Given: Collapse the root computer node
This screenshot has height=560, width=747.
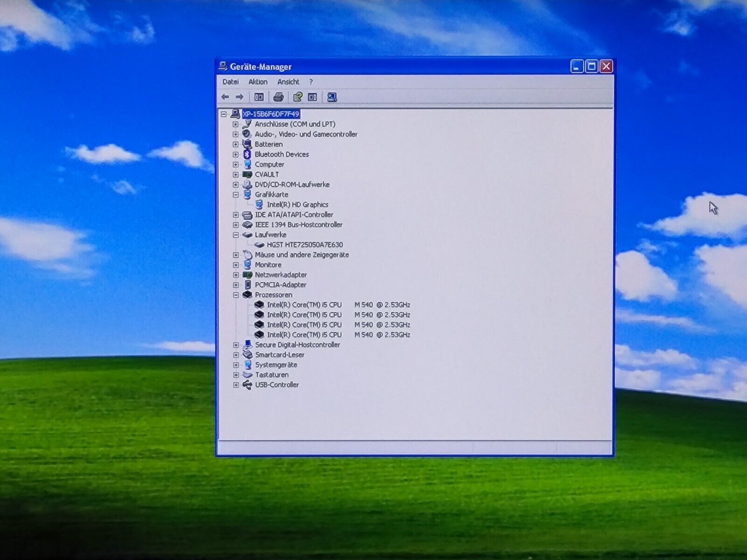Looking at the screenshot, I should (x=224, y=114).
